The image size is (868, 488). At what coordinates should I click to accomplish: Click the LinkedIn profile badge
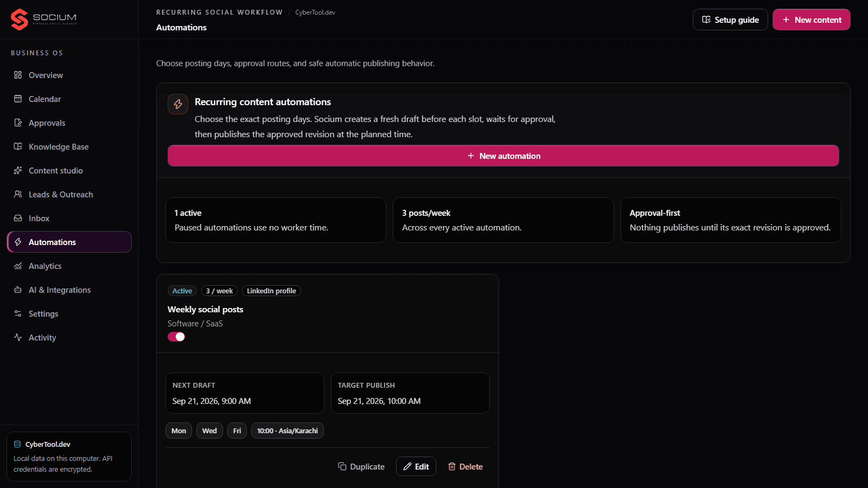[271, 291]
